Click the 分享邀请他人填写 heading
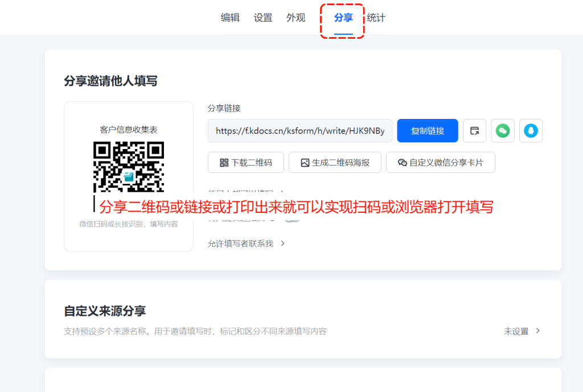This screenshot has width=583, height=392. click(111, 81)
